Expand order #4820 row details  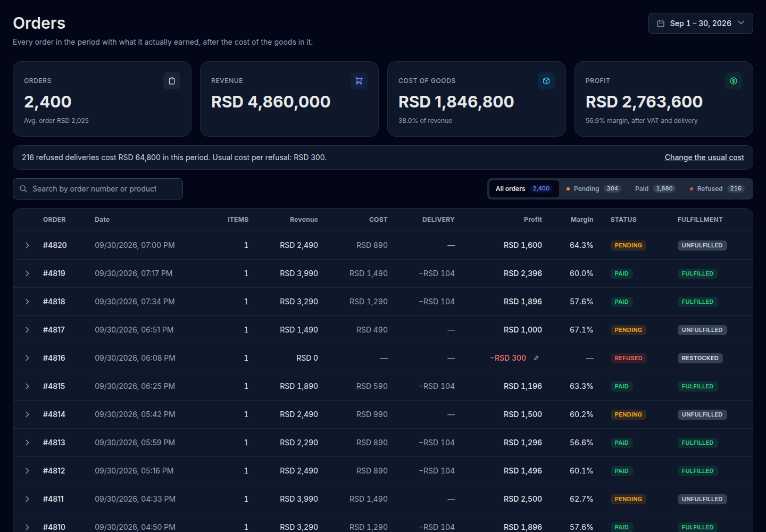[x=27, y=245]
